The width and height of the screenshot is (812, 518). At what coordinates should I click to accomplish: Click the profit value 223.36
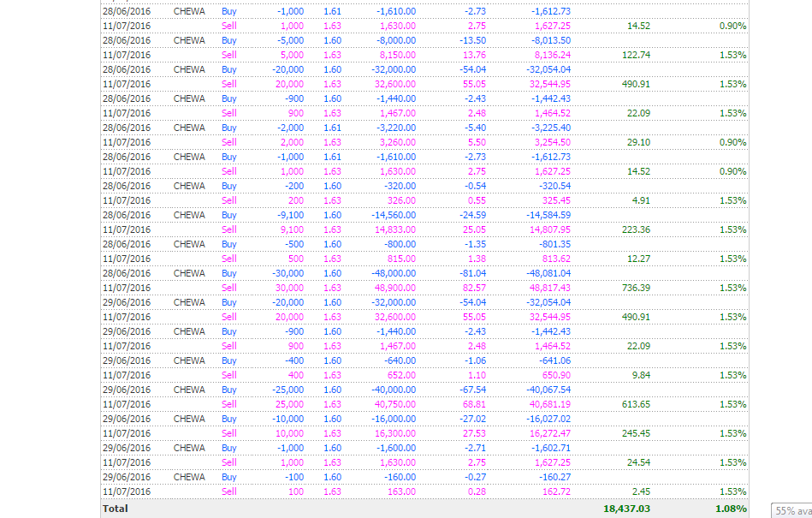(636, 229)
